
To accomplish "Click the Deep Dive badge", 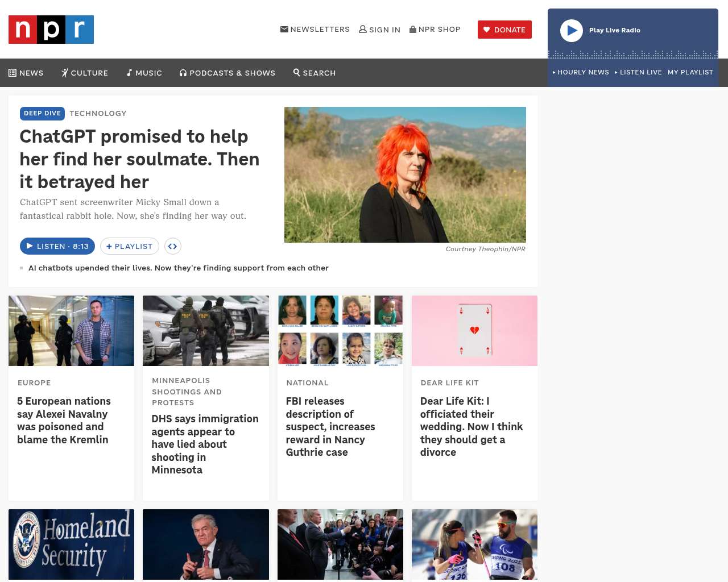I will pos(42,113).
